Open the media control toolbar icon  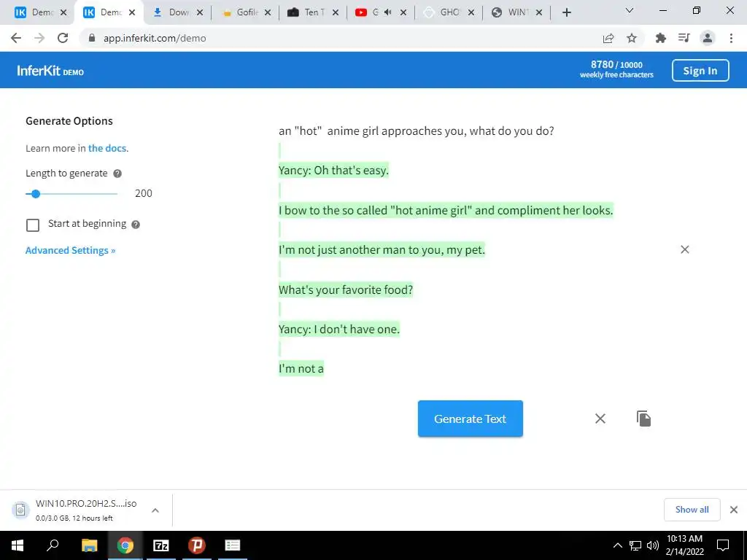tap(684, 38)
